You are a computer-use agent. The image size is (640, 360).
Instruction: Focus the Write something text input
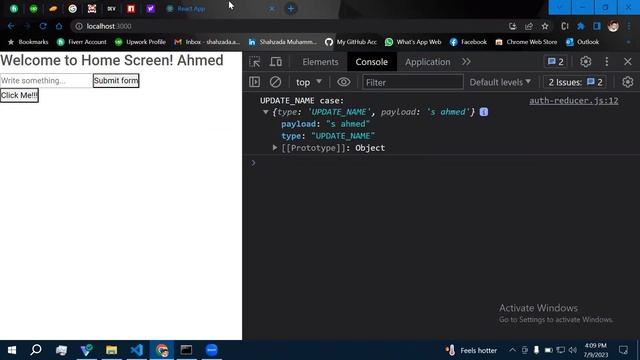(46, 80)
